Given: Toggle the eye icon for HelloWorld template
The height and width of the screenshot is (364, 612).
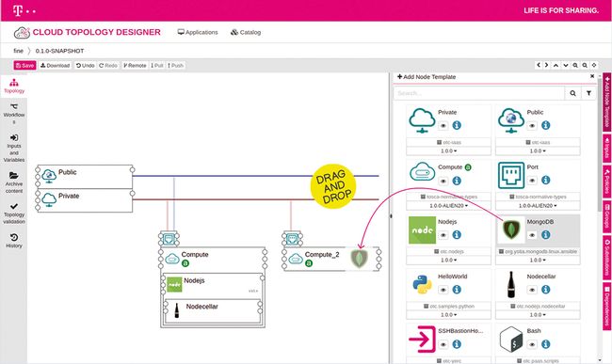Looking at the screenshot, I should point(443,290).
